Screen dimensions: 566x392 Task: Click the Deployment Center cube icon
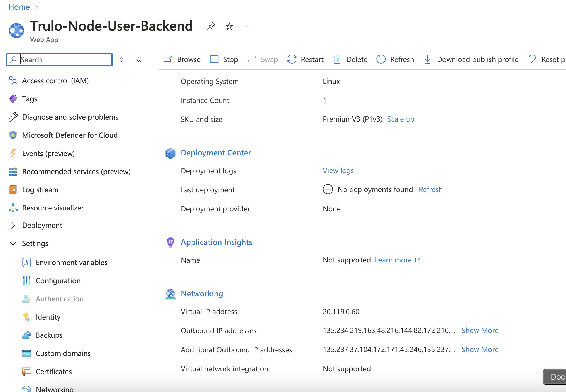(x=170, y=153)
